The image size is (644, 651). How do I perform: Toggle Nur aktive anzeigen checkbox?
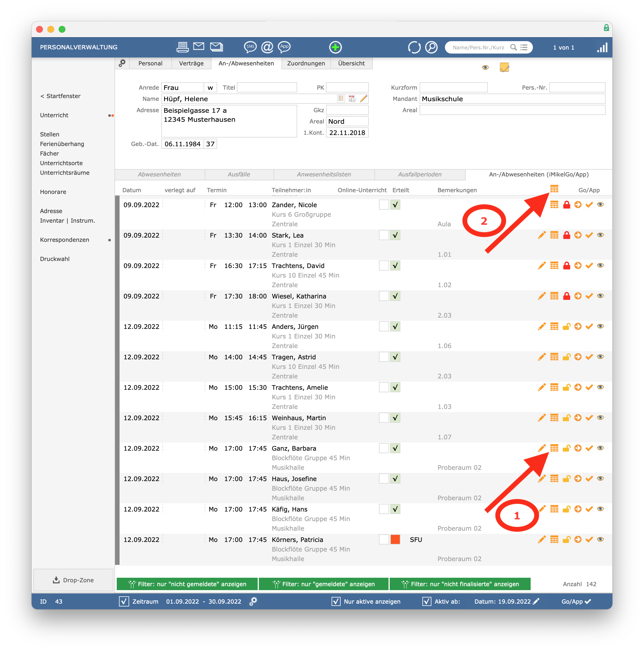pos(336,601)
